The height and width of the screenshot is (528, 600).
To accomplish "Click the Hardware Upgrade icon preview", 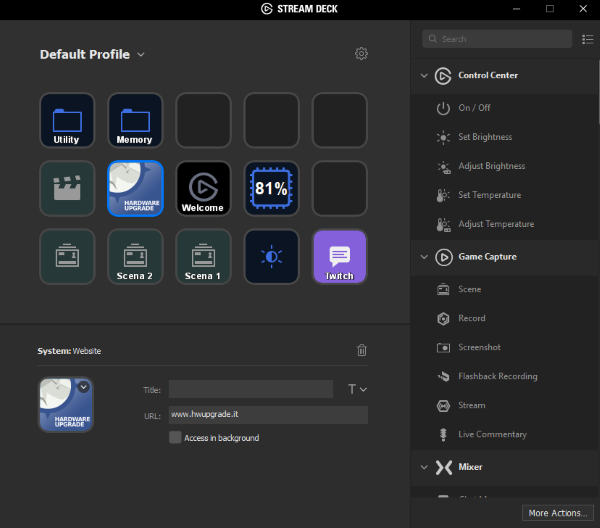I will [x=66, y=404].
